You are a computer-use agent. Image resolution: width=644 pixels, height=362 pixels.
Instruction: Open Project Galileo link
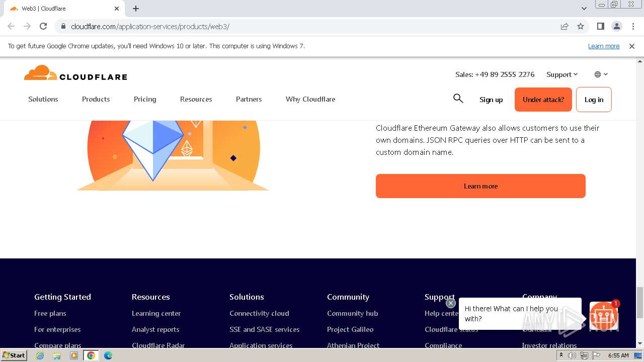pyautogui.click(x=350, y=329)
